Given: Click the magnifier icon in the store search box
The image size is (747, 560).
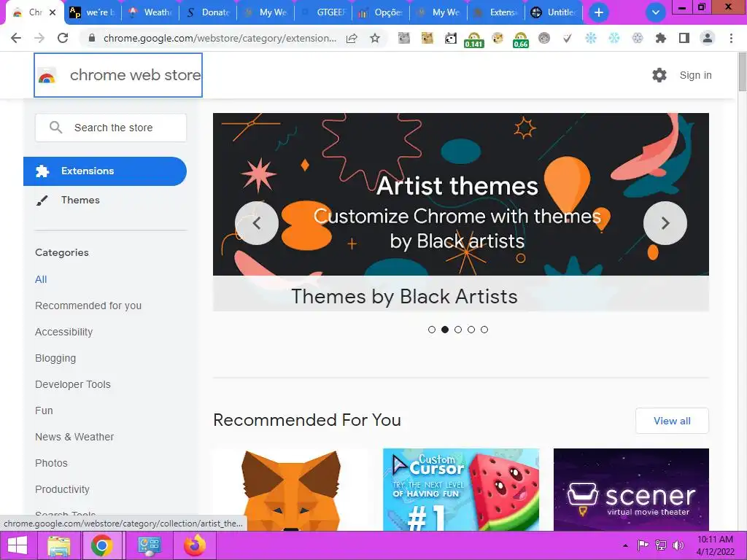Looking at the screenshot, I should pyautogui.click(x=55, y=127).
